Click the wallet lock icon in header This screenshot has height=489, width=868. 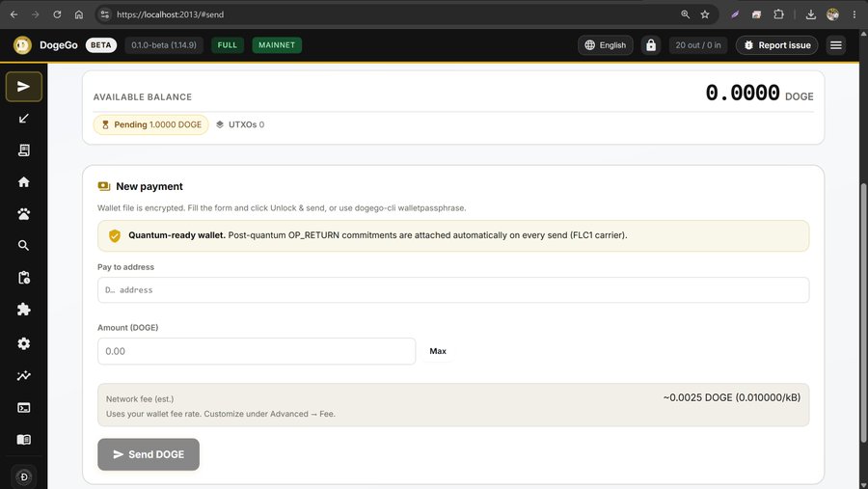pyautogui.click(x=651, y=45)
